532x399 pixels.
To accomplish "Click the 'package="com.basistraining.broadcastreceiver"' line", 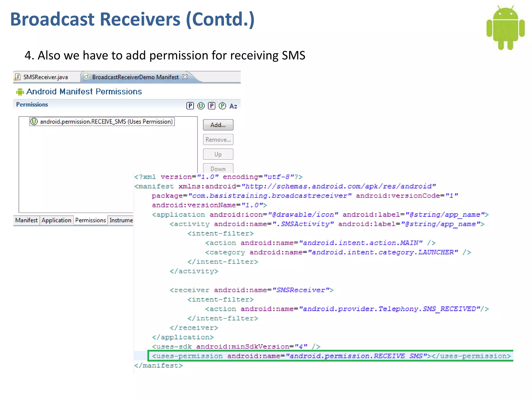I will (x=305, y=196).
